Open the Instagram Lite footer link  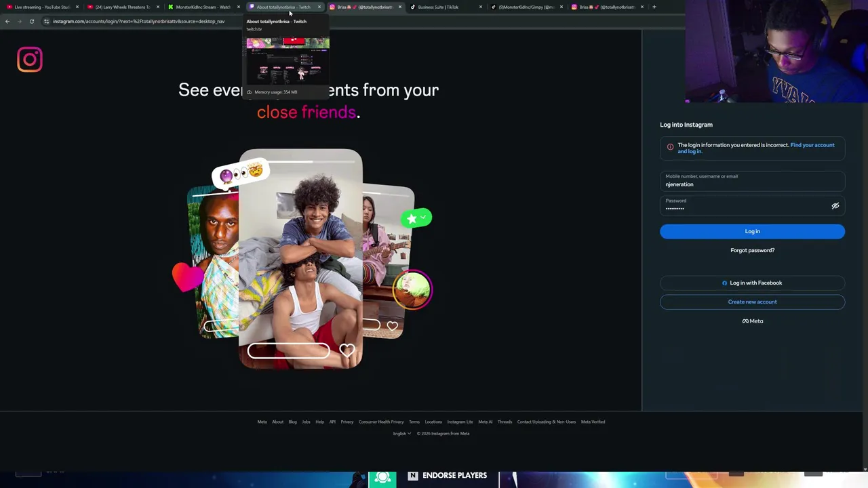tap(460, 422)
